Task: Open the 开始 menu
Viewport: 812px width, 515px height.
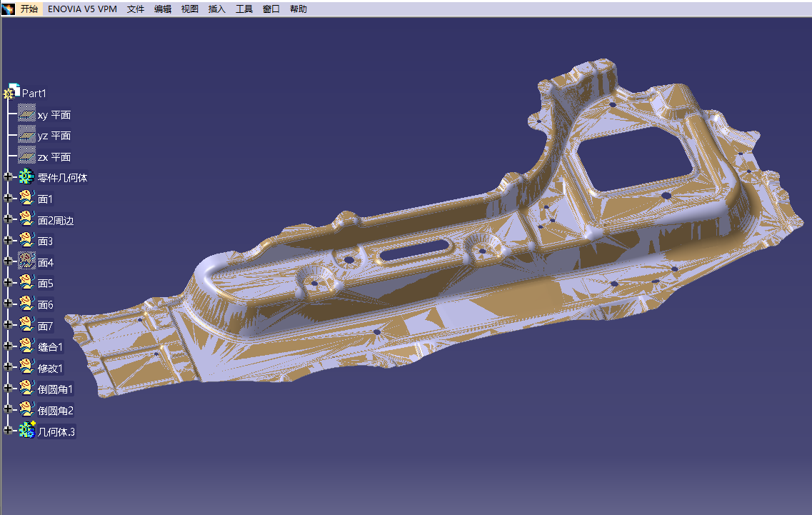Action: tap(29, 9)
